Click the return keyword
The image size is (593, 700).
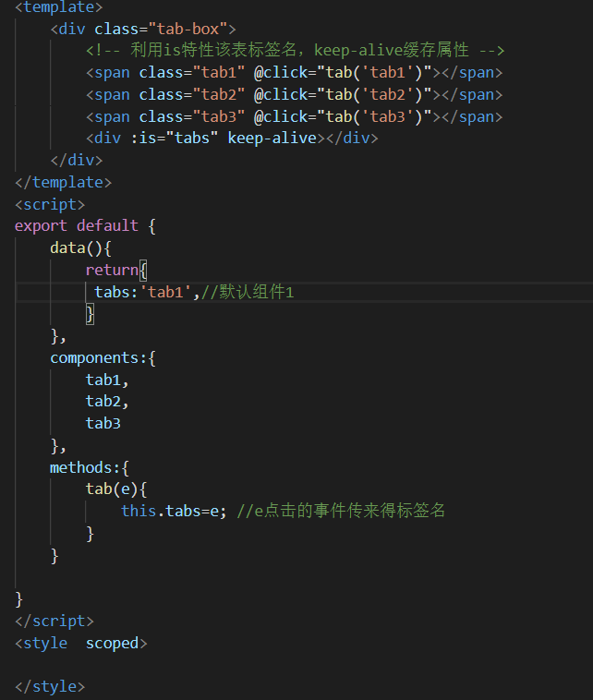tap(112, 270)
